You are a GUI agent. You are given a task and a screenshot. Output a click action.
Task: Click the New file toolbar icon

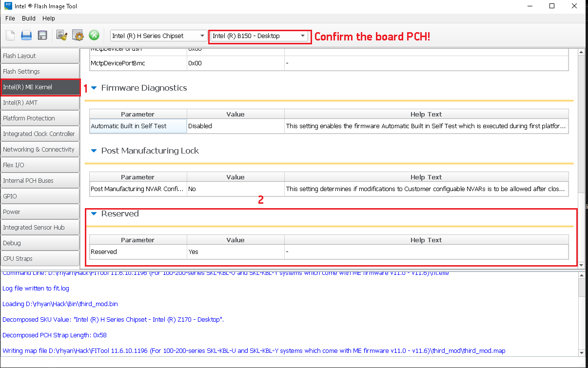(10, 35)
